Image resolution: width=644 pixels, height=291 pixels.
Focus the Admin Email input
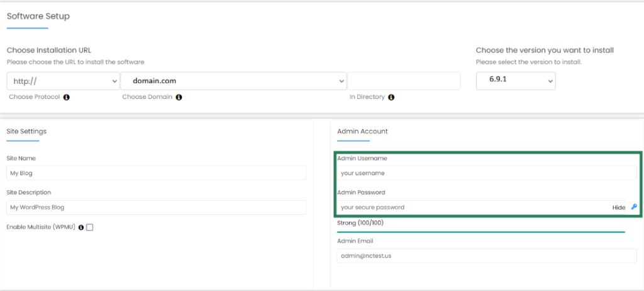pyautogui.click(x=486, y=255)
